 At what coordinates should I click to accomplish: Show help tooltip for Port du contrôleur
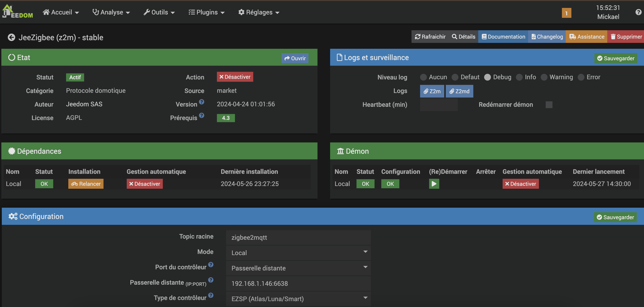tap(211, 265)
